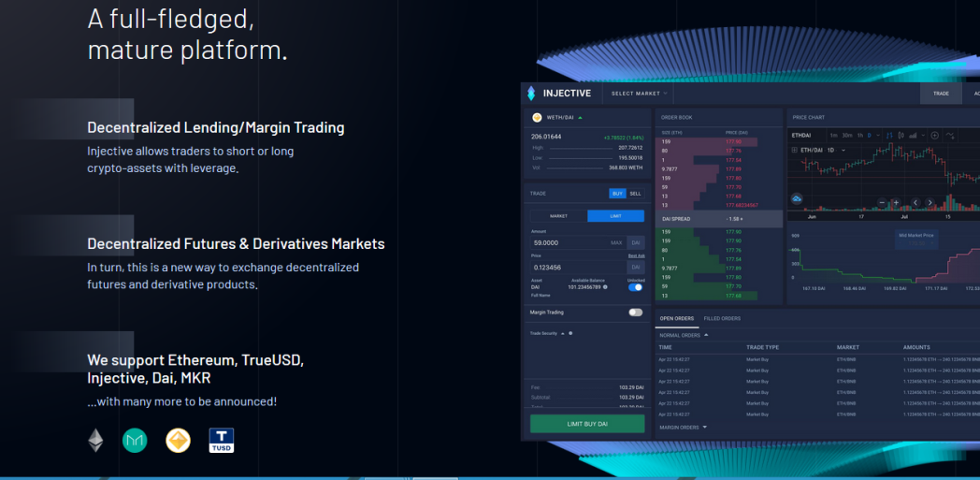Open the TRADE tab in header

click(941, 94)
